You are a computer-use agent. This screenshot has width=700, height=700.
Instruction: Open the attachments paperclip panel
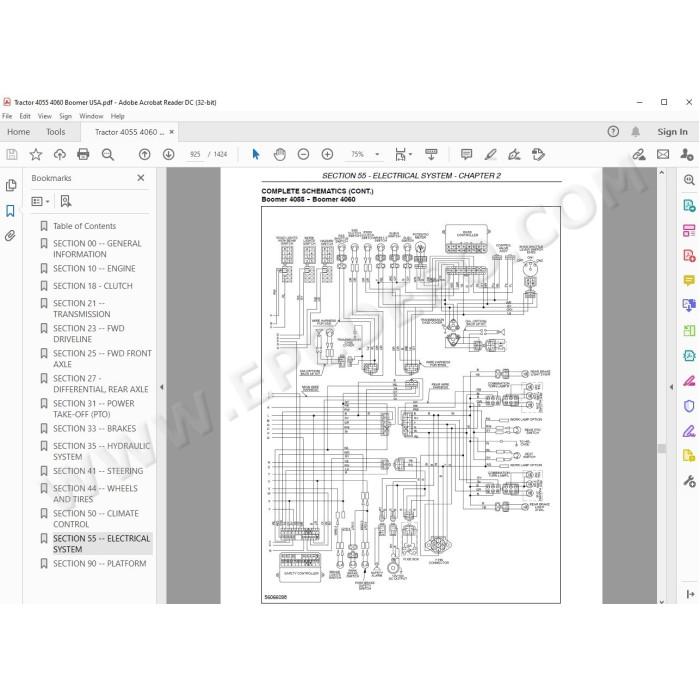click(10, 236)
